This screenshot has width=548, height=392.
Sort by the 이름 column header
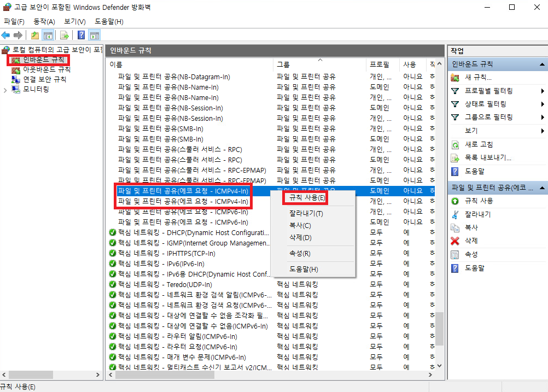click(190, 65)
